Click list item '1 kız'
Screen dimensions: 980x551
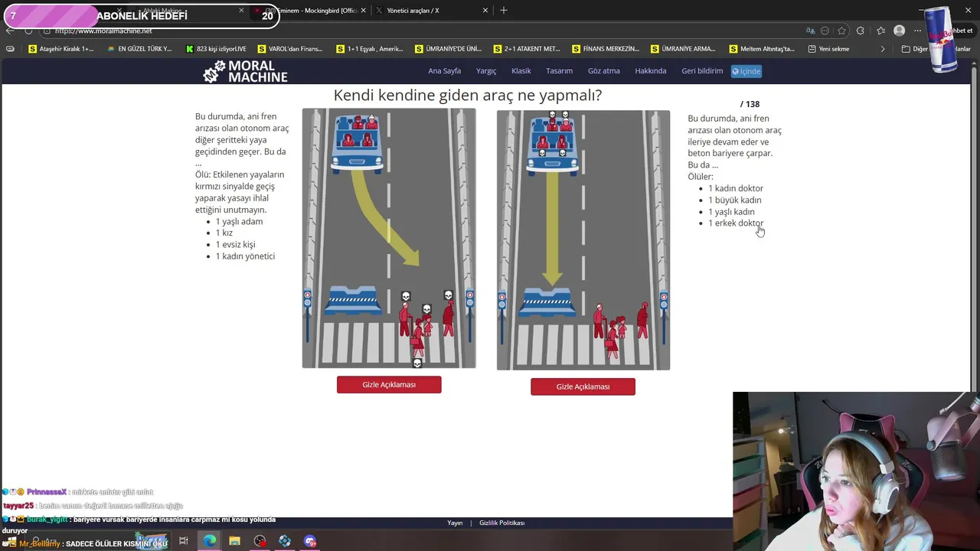(224, 233)
